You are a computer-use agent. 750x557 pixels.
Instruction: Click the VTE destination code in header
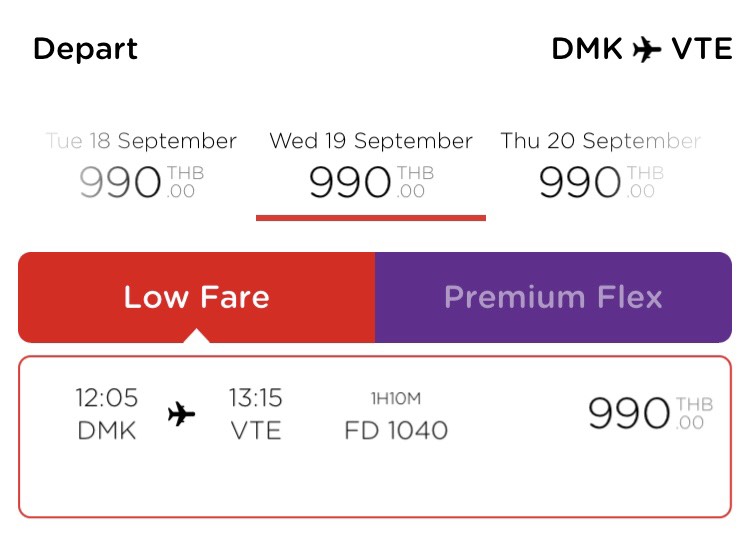pos(702,49)
